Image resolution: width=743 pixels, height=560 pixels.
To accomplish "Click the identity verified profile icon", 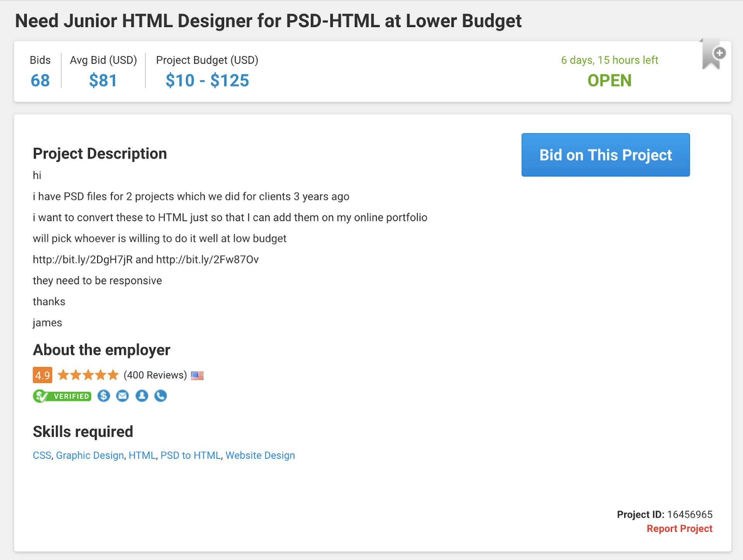I will click(141, 396).
